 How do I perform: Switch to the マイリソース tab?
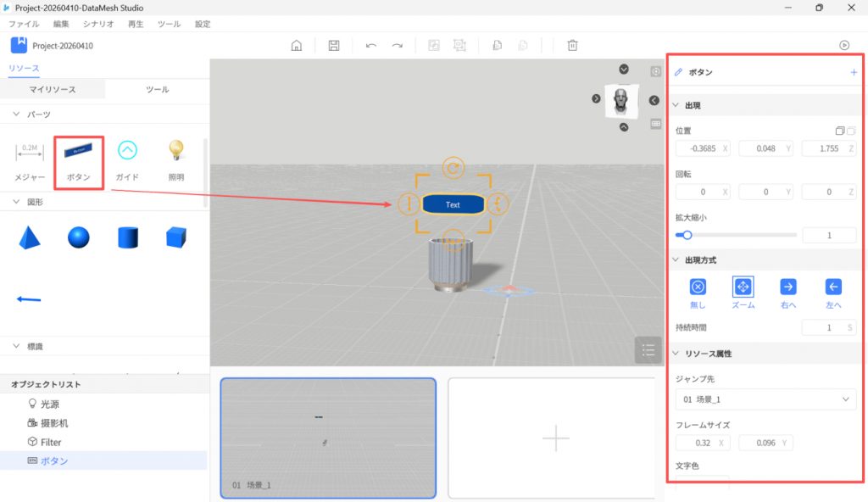(x=53, y=89)
